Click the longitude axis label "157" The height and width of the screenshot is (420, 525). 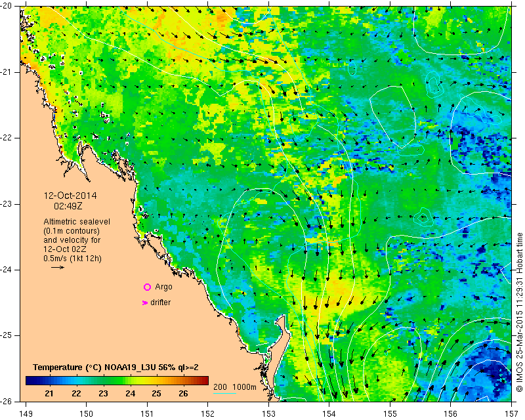[x=512, y=413]
